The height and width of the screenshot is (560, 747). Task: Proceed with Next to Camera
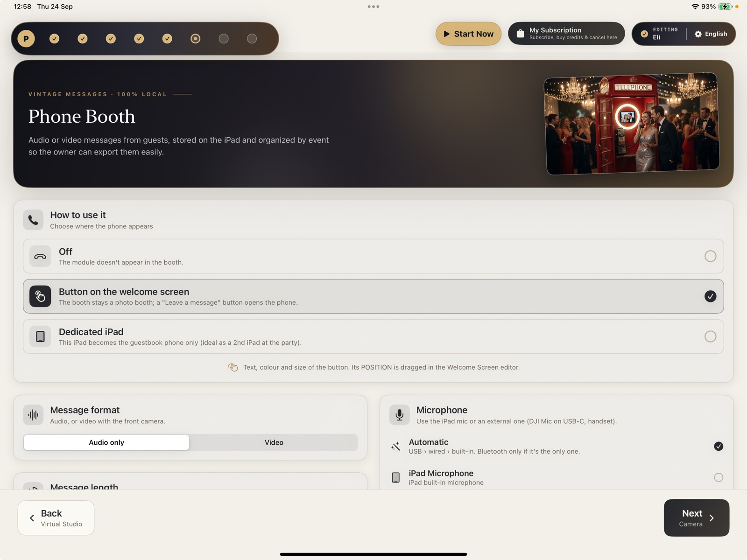697,518
